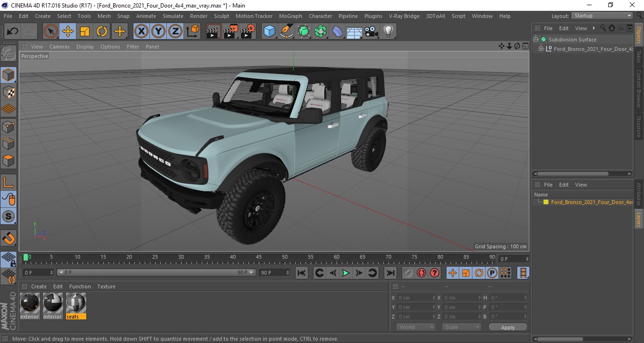Click Render View clapperboard icon
This screenshot has width=644, height=343.
click(214, 32)
